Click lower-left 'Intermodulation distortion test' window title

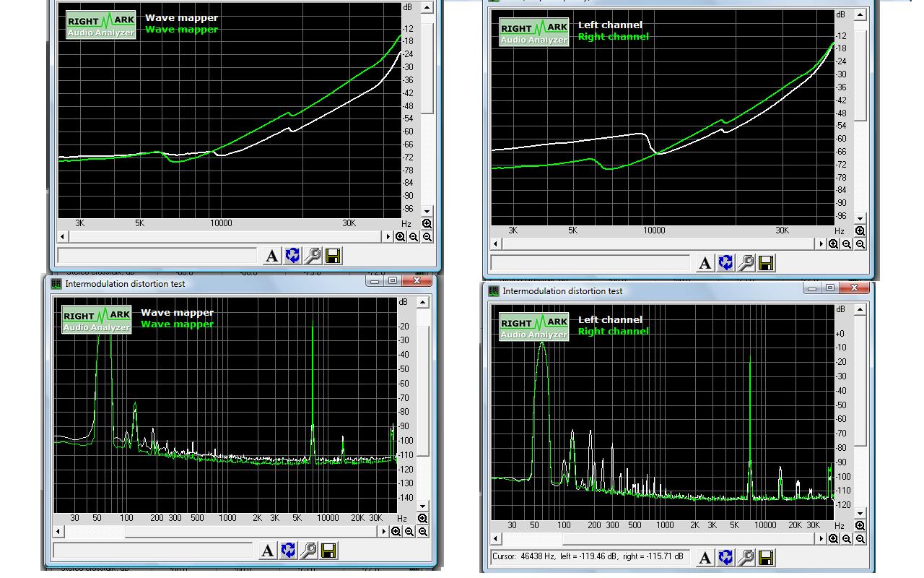click(x=125, y=284)
